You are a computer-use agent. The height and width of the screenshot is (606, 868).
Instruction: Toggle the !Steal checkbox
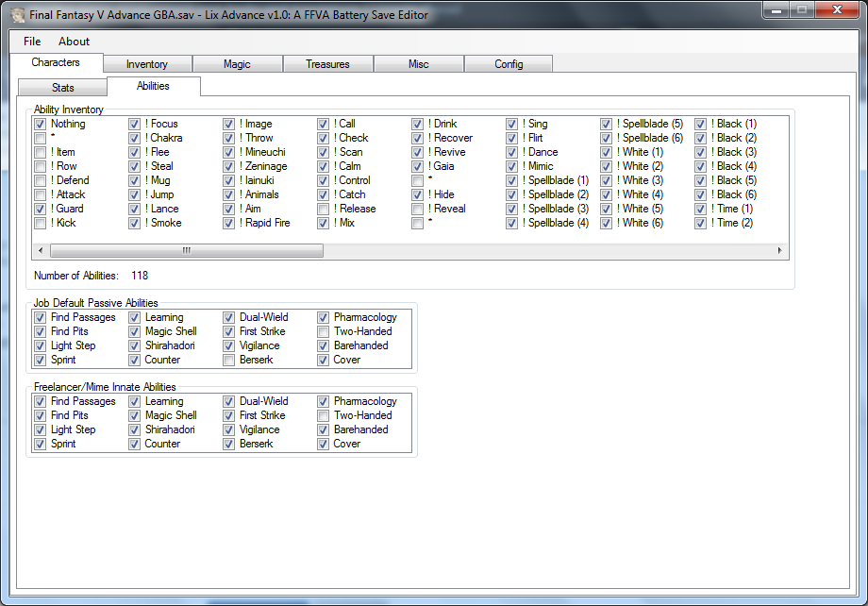point(135,166)
